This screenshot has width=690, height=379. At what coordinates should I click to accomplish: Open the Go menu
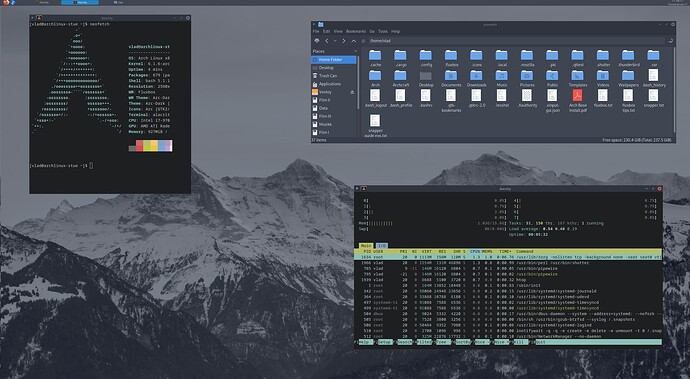(x=372, y=32)
